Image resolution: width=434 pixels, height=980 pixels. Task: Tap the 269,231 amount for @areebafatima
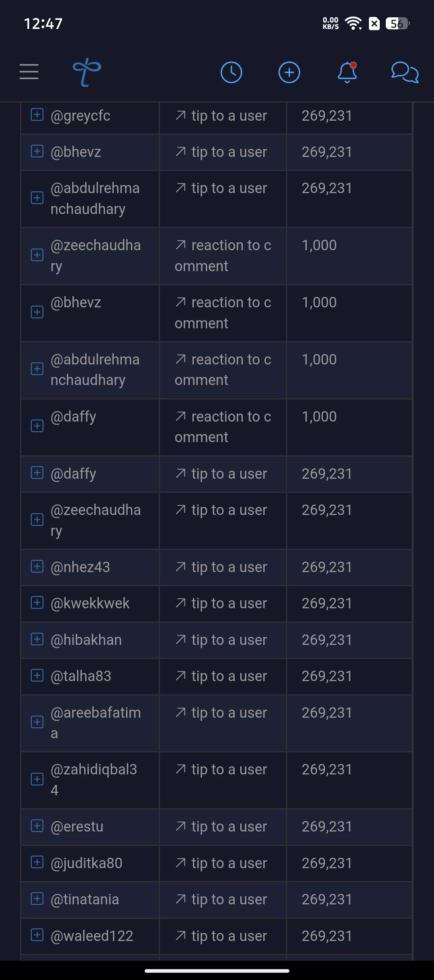tap(327, 712)
